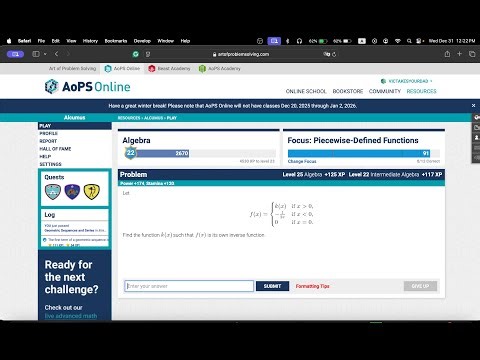Switch to Beast Academy tab
480x360 pixels.
click(x=170, y=68)
